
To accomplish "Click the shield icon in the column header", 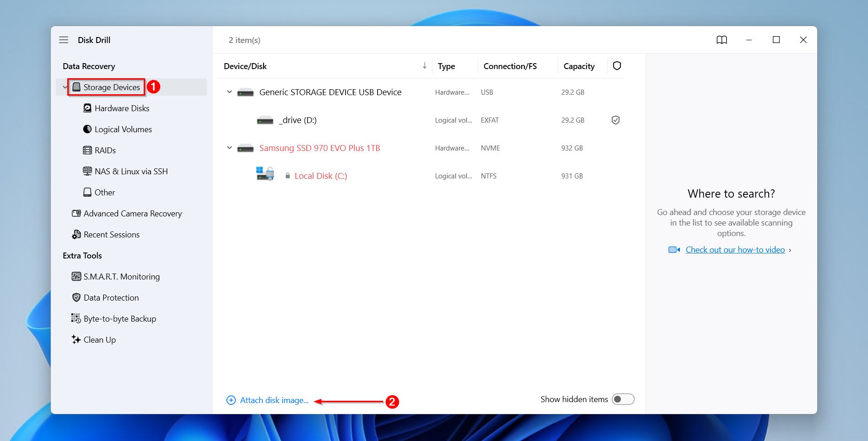I will [x=617, y=65].
